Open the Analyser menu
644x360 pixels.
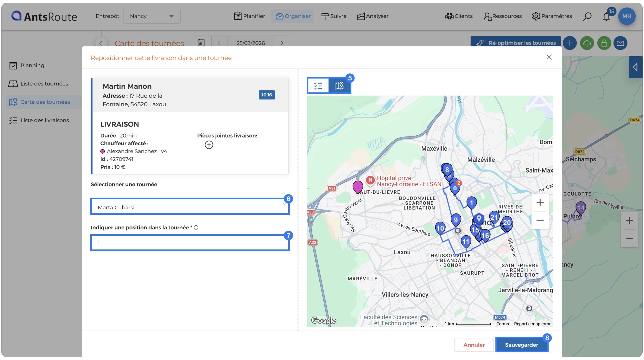click(373, 16)
